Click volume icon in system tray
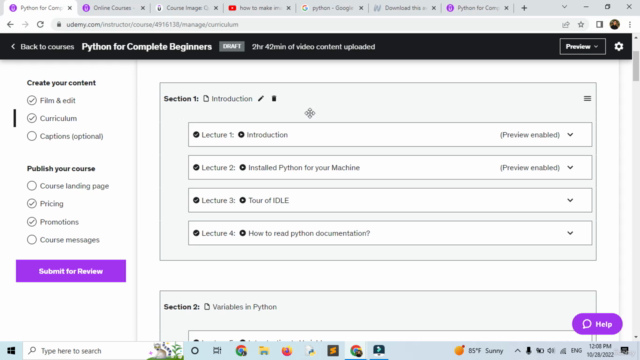Screen dimensions: 640x360 [551, 351]
